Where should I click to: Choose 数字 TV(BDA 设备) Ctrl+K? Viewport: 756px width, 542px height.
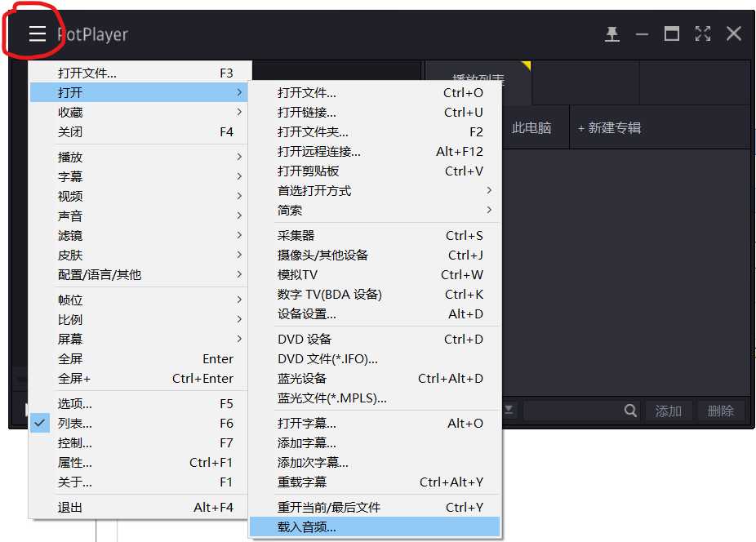click(x=375, y=294)
